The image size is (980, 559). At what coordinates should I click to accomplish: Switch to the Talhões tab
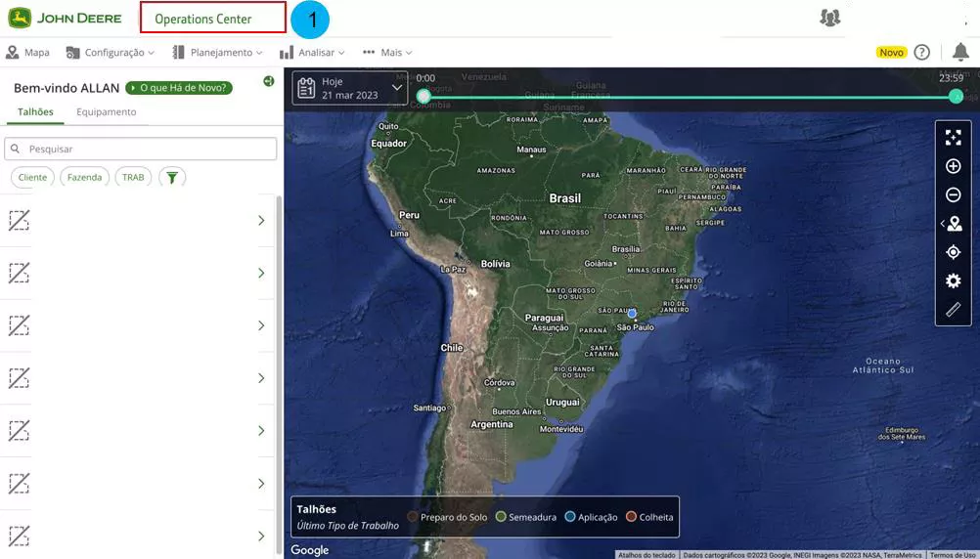35,111
